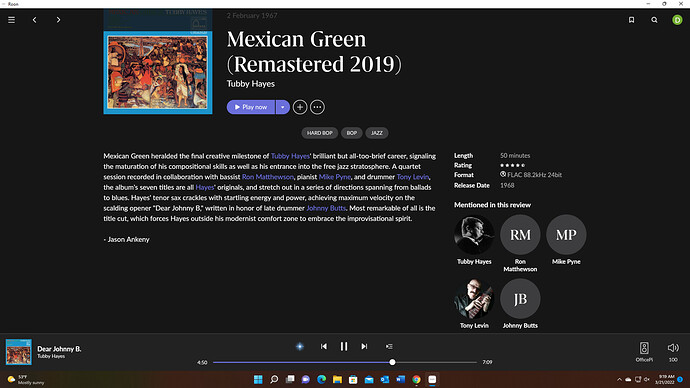Click the star rating
The height and width of the screenshot is (388, 690).
pos(513,165)
